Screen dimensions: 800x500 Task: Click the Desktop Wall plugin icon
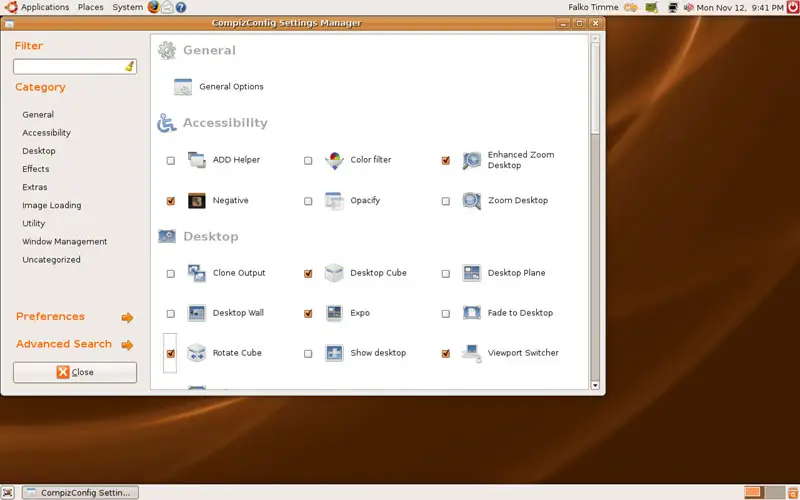pyautogui.click(x=196, y=313)
